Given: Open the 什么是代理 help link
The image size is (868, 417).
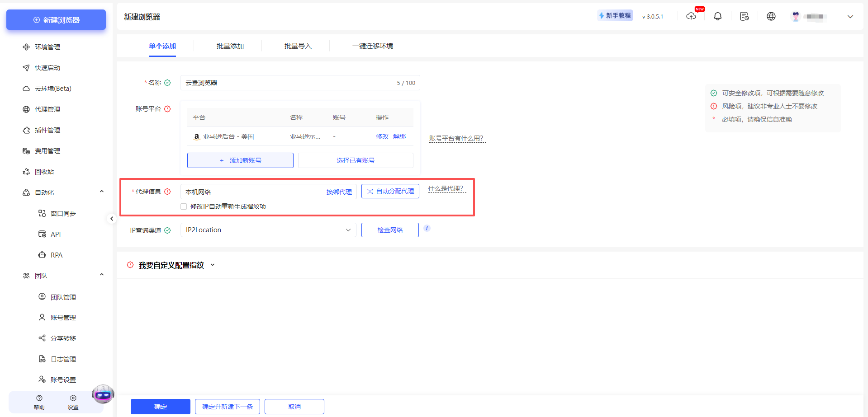Looking at the screenshot, I should (x=446, y=188).
